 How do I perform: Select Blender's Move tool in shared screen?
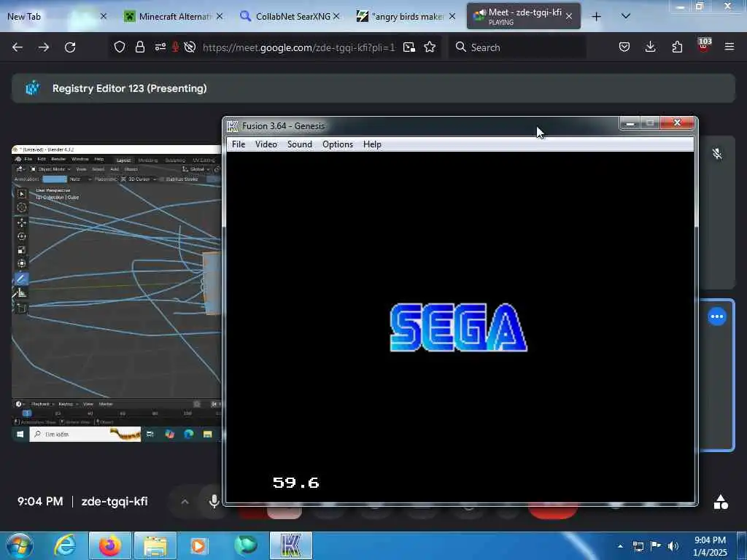21,222
